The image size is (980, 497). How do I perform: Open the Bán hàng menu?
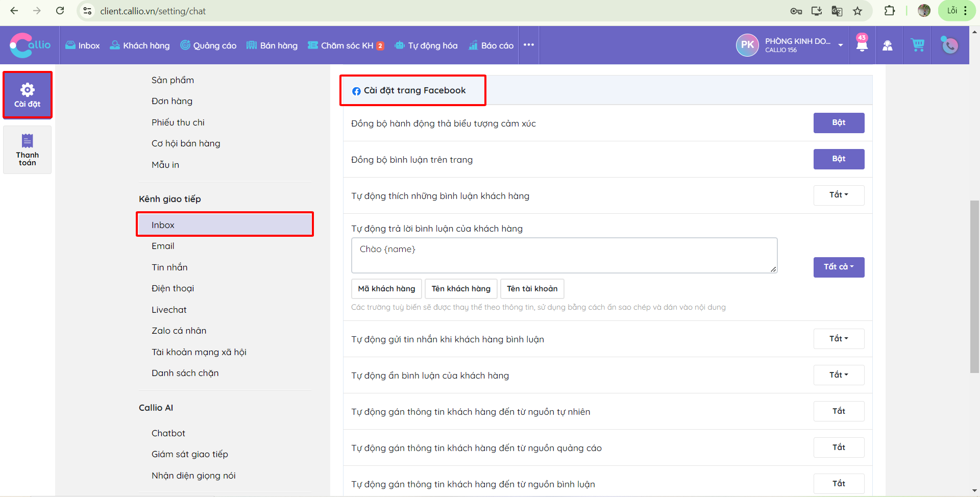[272, 45]
